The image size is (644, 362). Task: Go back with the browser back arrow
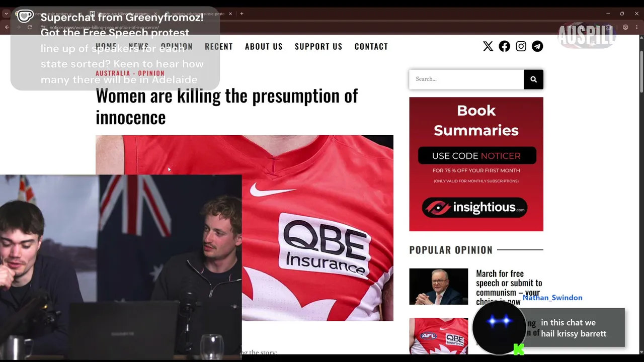pyautogui.click(x=7, y=27)
